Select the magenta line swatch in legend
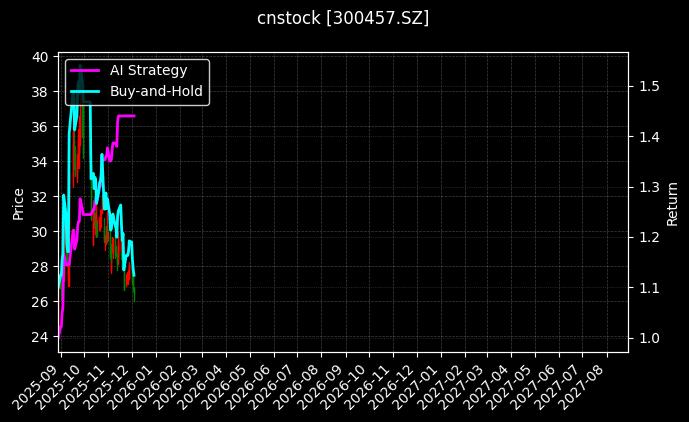Screen dimensions: 689x422 tap(88, 71)
